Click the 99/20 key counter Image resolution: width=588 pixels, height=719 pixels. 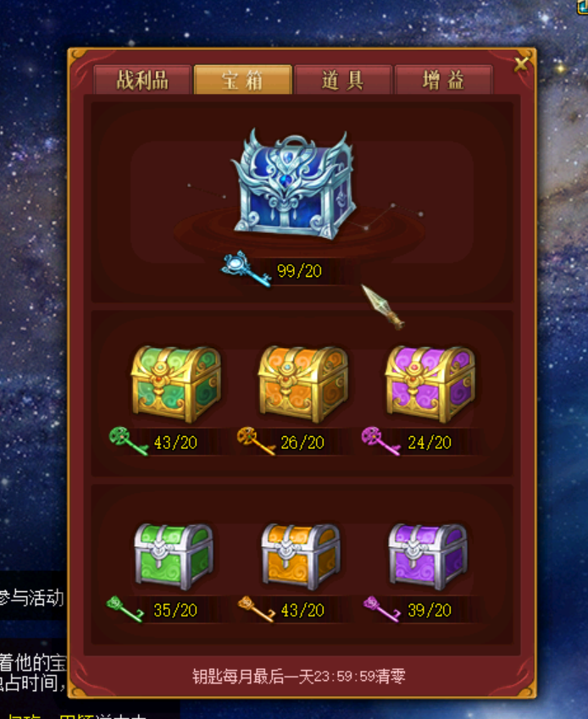(x=299, y=271)
